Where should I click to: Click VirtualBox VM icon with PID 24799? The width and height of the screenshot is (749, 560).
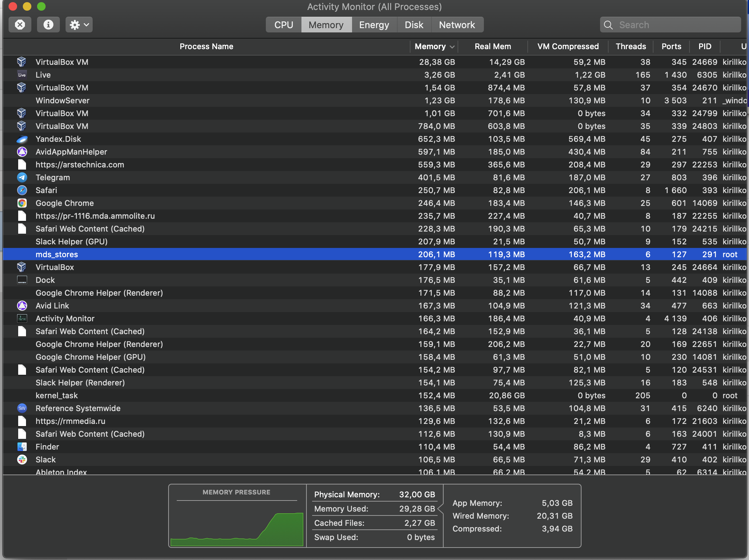point(22,113)
